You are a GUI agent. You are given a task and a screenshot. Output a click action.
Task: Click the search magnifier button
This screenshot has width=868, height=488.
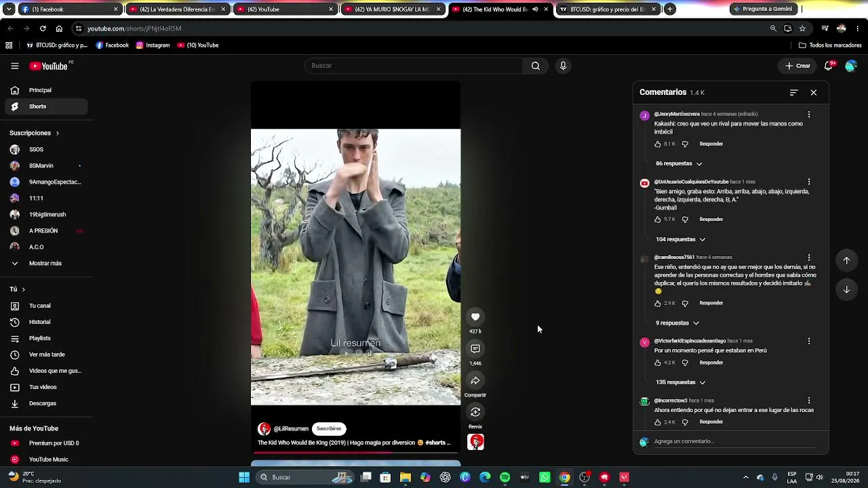pos(536,66)
